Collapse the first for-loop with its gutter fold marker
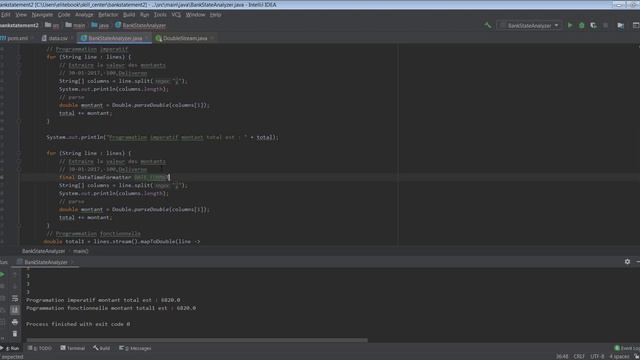The height and width of the screenshot is (360, 640). (19, 57)
